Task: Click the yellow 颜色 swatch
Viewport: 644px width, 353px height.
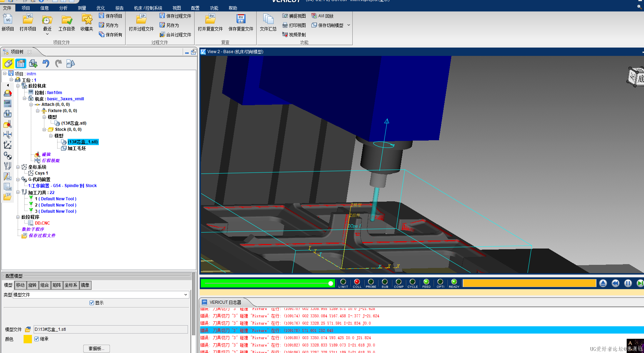Action: point(28,339)
